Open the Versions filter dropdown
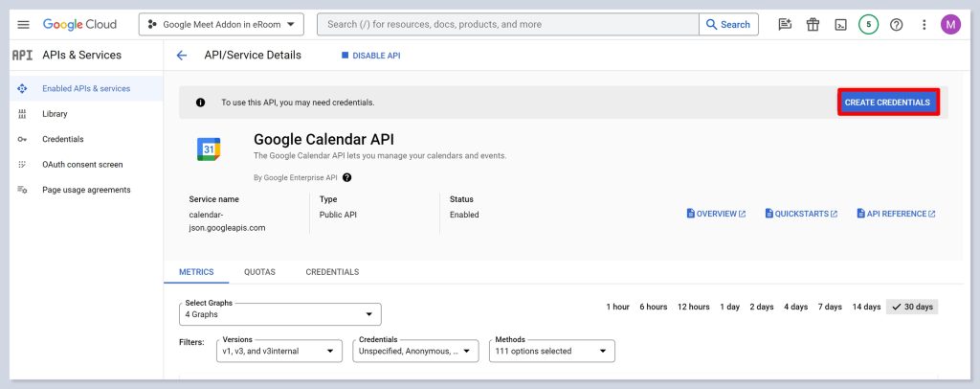 pyautogui.click(x=278, y=352)
